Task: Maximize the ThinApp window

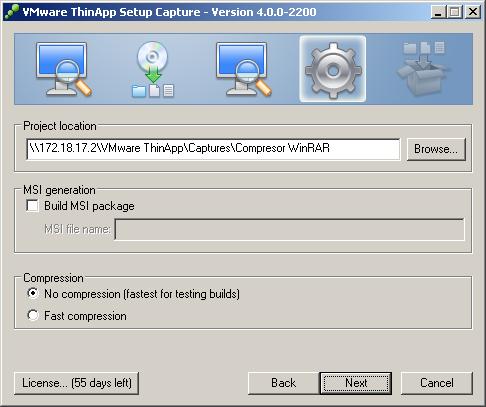Action: coord(455,12)
